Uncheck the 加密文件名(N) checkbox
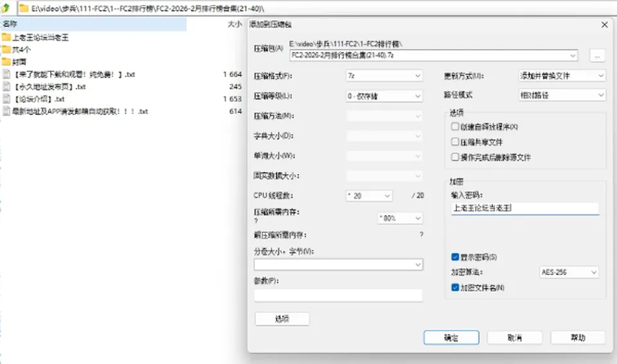Screen dimensions: 617x364 [455, 288]
